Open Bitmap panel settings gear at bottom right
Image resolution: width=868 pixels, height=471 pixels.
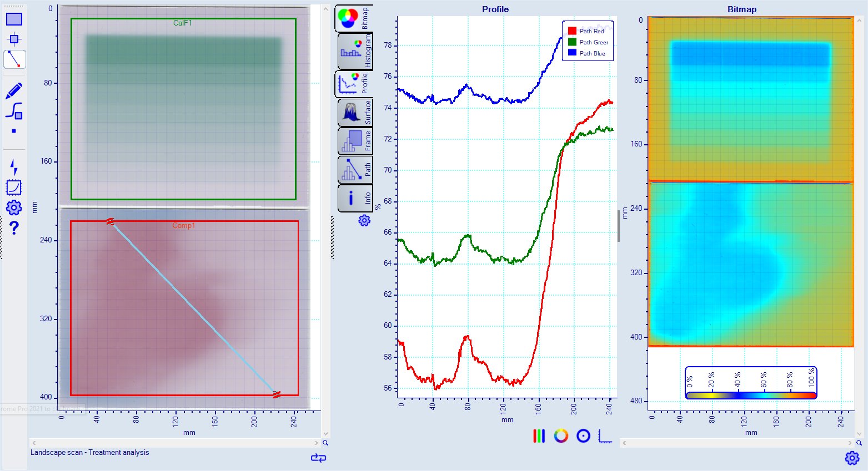coord(852,458)
